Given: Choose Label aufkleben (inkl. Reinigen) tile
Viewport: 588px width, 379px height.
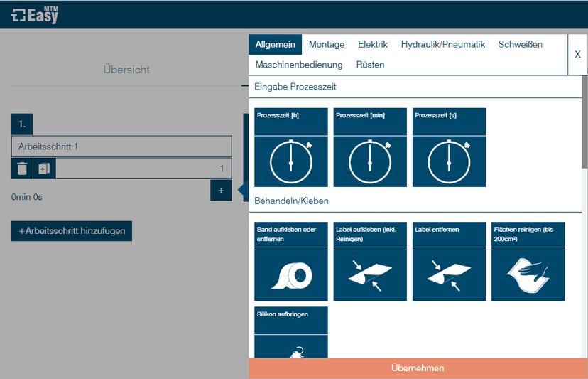Looking at the screenshot, I should coord(369,261).
